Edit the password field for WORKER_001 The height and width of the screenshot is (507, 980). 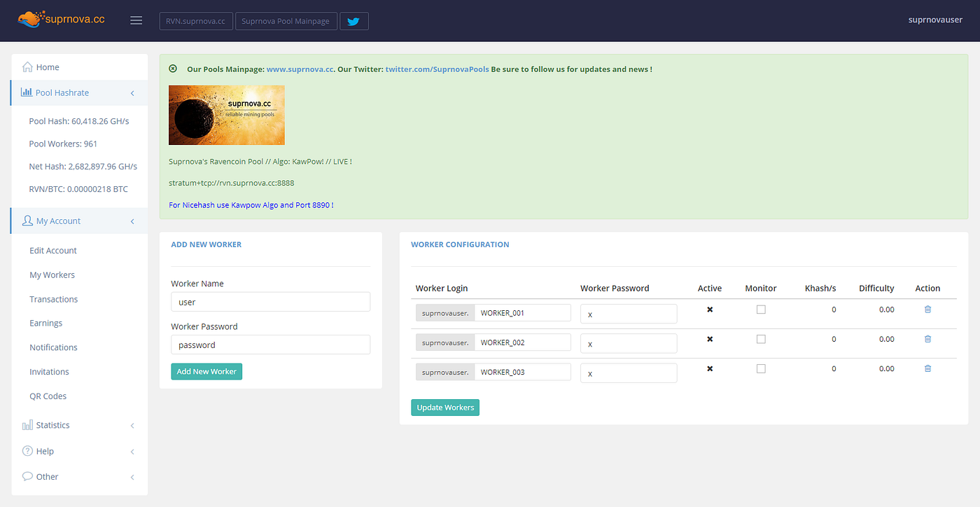(x=629, y=314)
